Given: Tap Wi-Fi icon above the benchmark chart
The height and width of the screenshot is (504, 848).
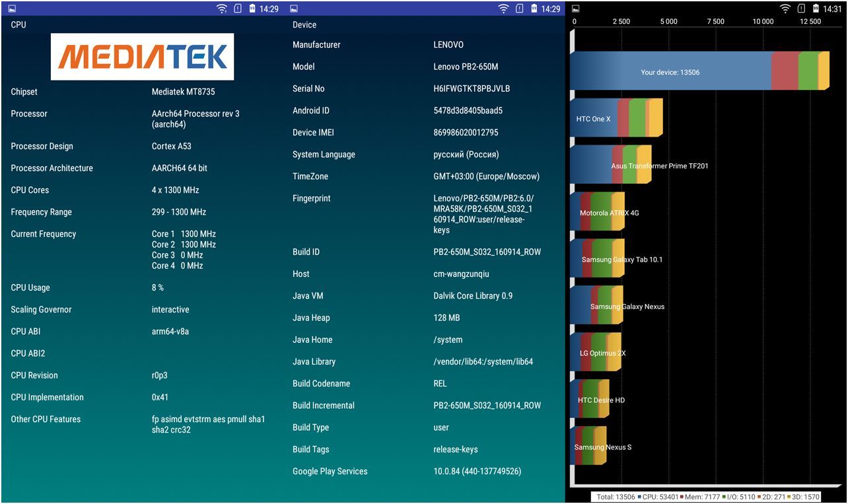Looking at the screenshot, I should (785, 9).
